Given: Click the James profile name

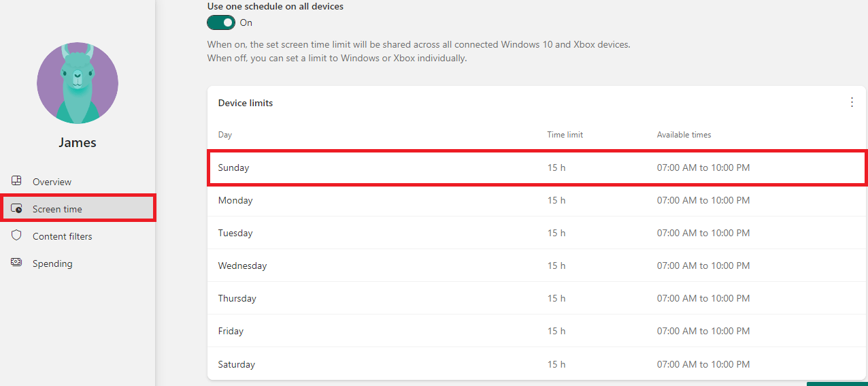Looking at the screenshot, I should [78, 143].
